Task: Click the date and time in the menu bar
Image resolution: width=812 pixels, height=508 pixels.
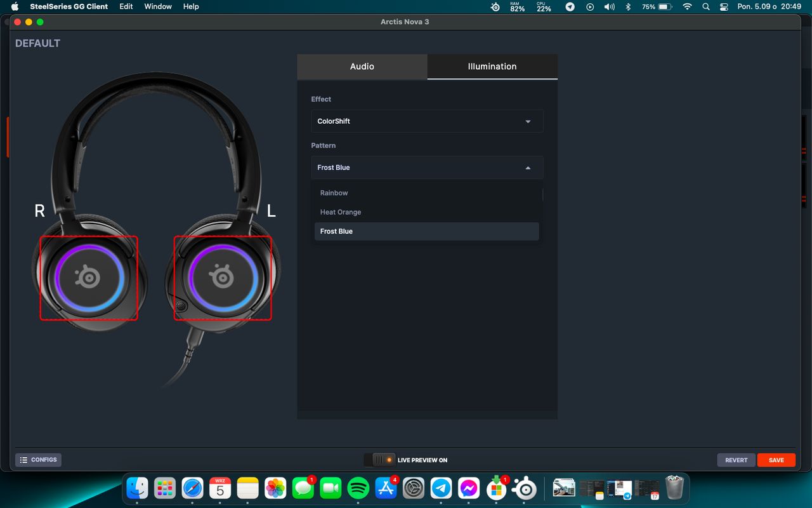Action: [769, 6]
